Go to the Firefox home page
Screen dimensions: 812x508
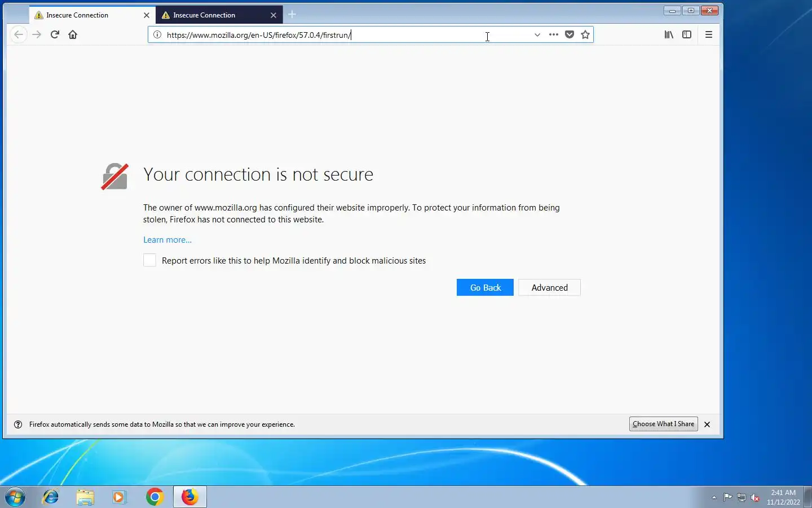(x=73, y=34)
